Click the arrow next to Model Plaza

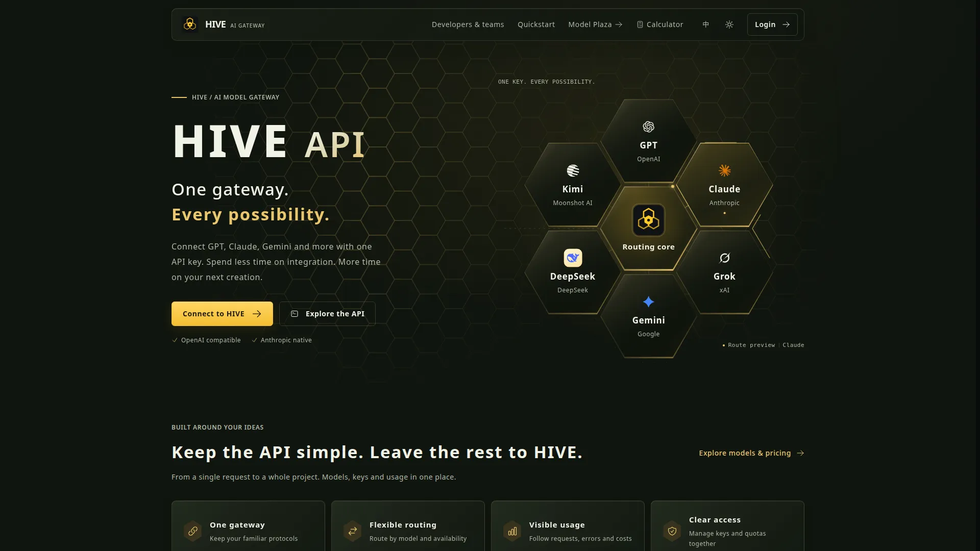(619, 24)
